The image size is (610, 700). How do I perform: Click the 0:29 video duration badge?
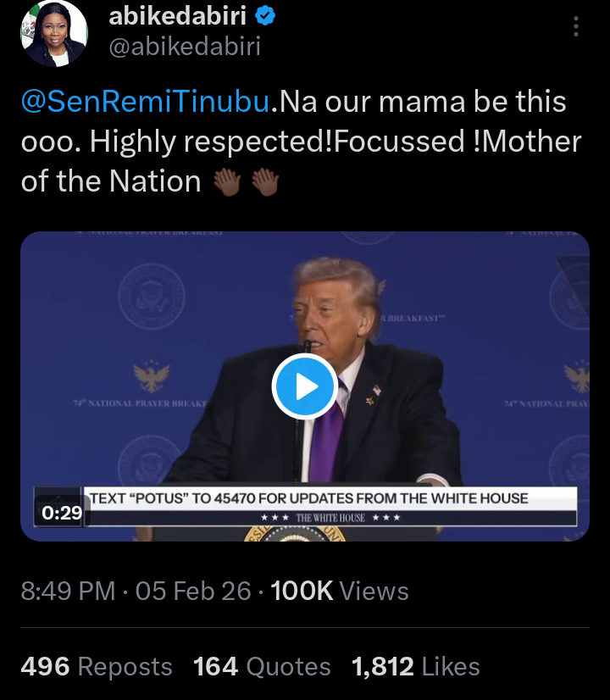point(62,512)
